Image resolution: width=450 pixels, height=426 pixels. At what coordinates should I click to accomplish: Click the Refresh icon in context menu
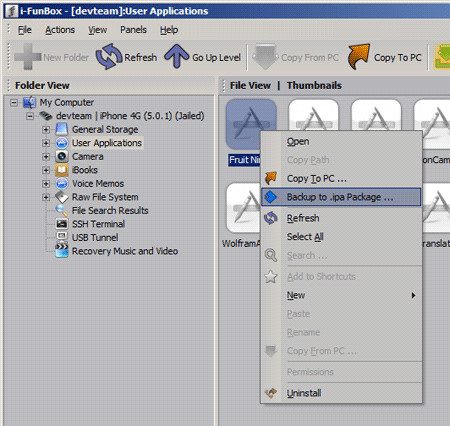click(271, 218)
